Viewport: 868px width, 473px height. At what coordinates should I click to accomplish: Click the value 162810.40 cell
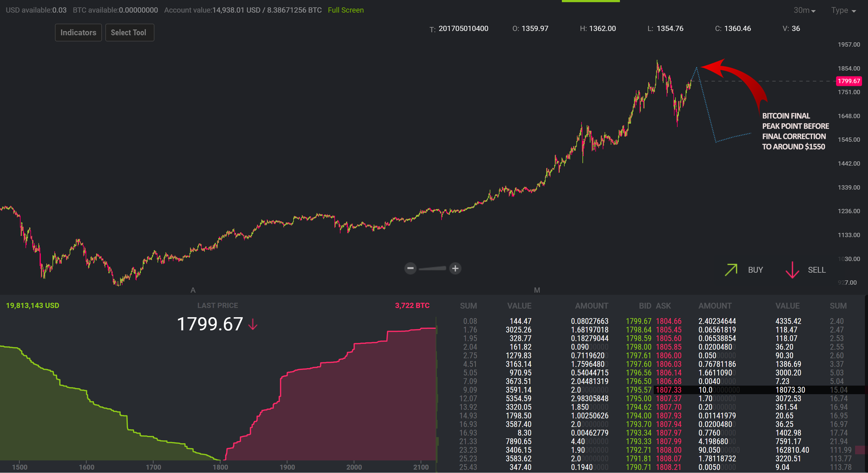coord(792,450)
